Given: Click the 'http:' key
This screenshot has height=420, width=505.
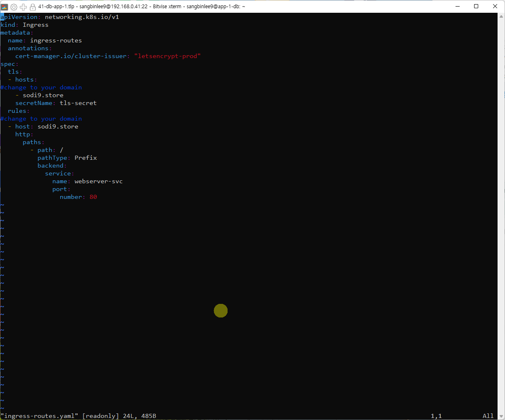Looking at the screenshot, I should pos(24,134).
